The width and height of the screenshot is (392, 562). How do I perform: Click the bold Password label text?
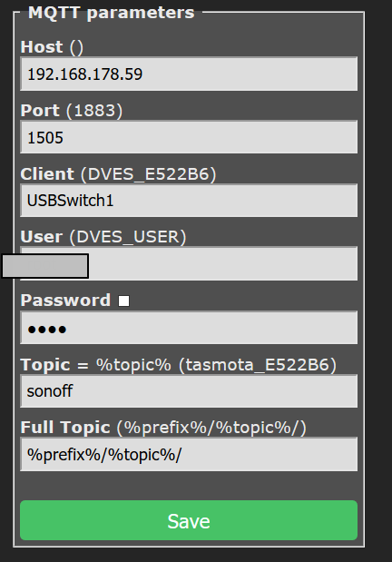[x=65, y=301]
